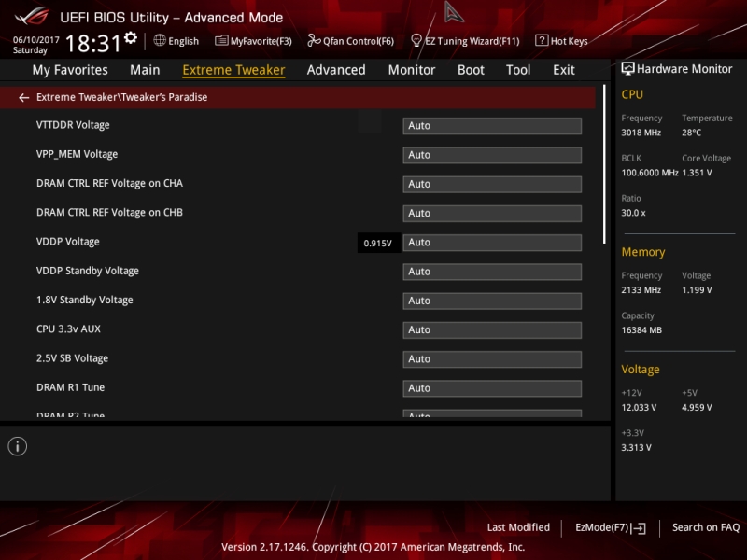Edit VDDP Voltage Auto field

pos(492,243)
